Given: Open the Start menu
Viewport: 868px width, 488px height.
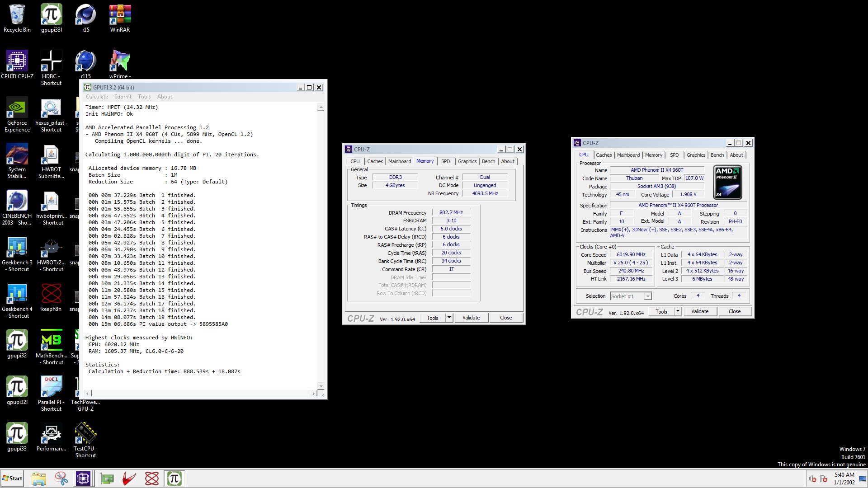Looking at the screenshot, I should pos(12,479).
